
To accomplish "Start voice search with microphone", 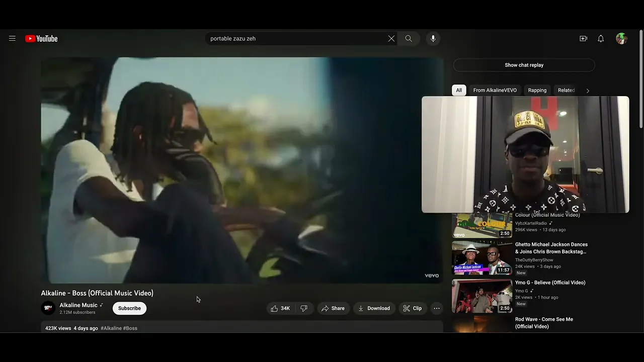I will click(433, 39).
